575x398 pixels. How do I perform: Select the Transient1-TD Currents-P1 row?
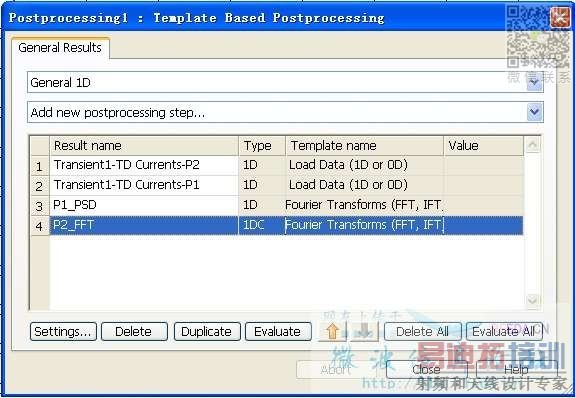click(x=277, y=185)
